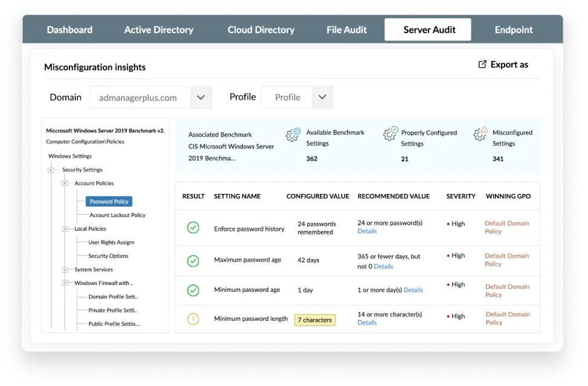
Task: Open Details link for Maximum password age
Action: pos(383,266)
